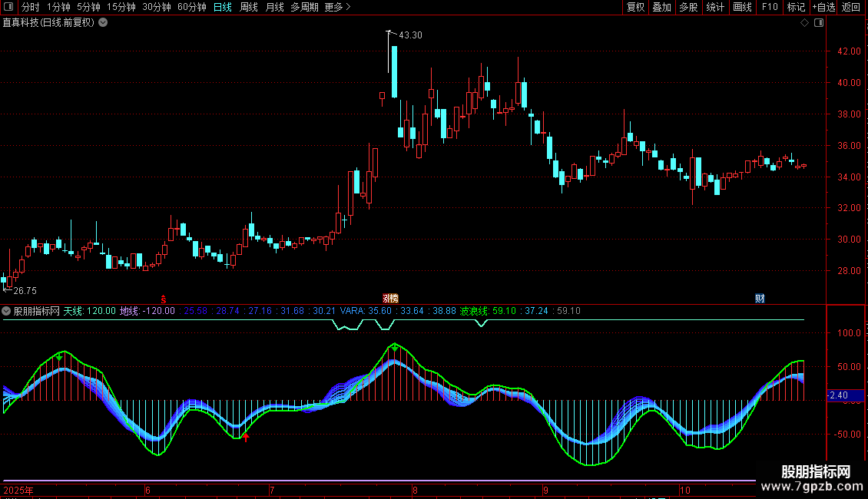Click the diamond marker icon
This screenshot has width=868, height=499.
804,23
